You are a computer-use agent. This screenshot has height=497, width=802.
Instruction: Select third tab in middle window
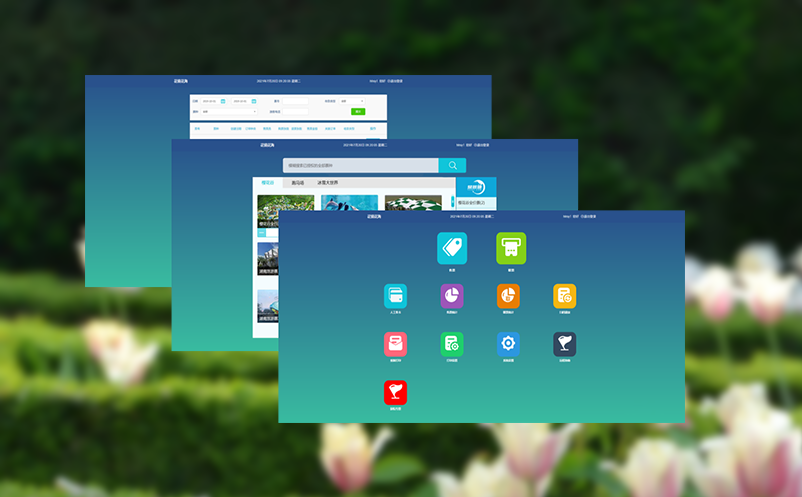[327, 183]
